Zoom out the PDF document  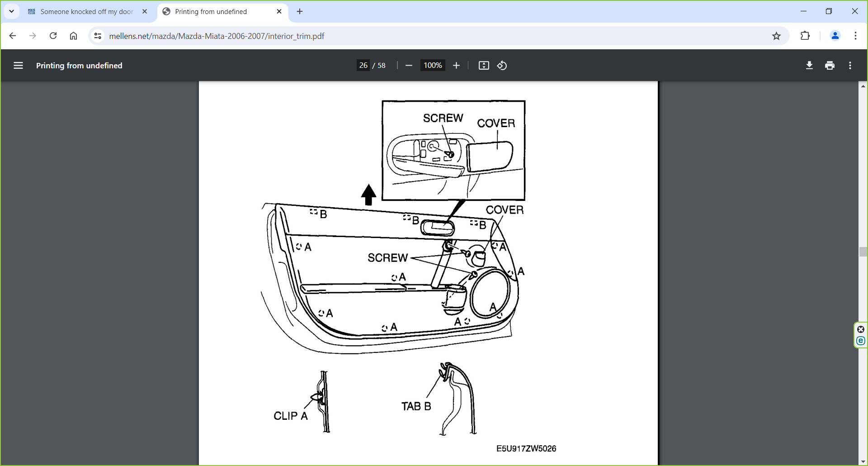409,66
